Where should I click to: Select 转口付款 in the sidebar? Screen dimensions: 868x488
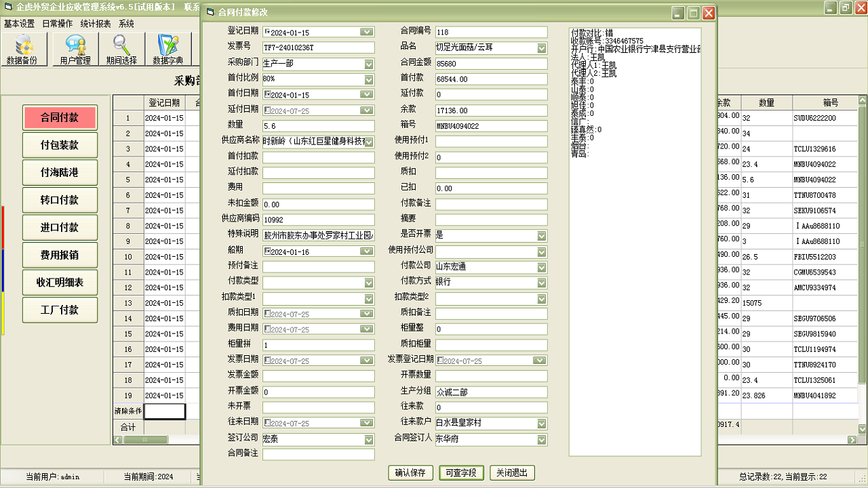(x=60, y=200)
